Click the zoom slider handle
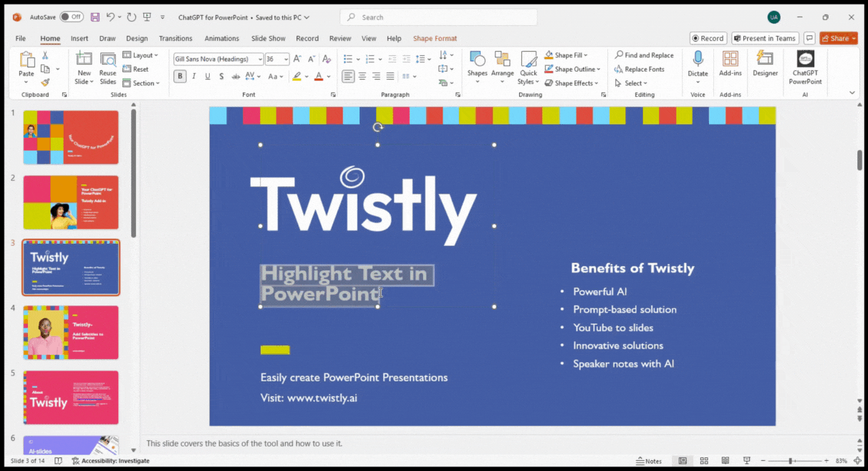 790,461
